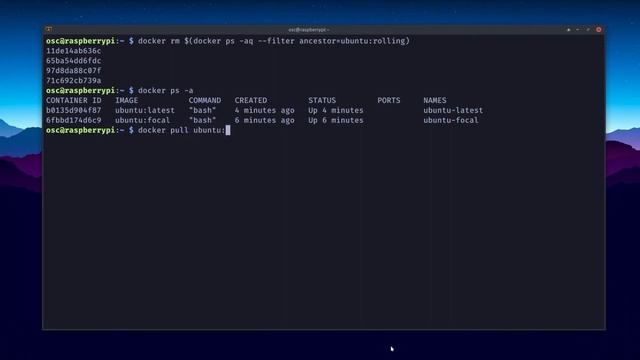Click the COMMAND column header
Viewport: 640px width, 360px height.
click(204, 100)
